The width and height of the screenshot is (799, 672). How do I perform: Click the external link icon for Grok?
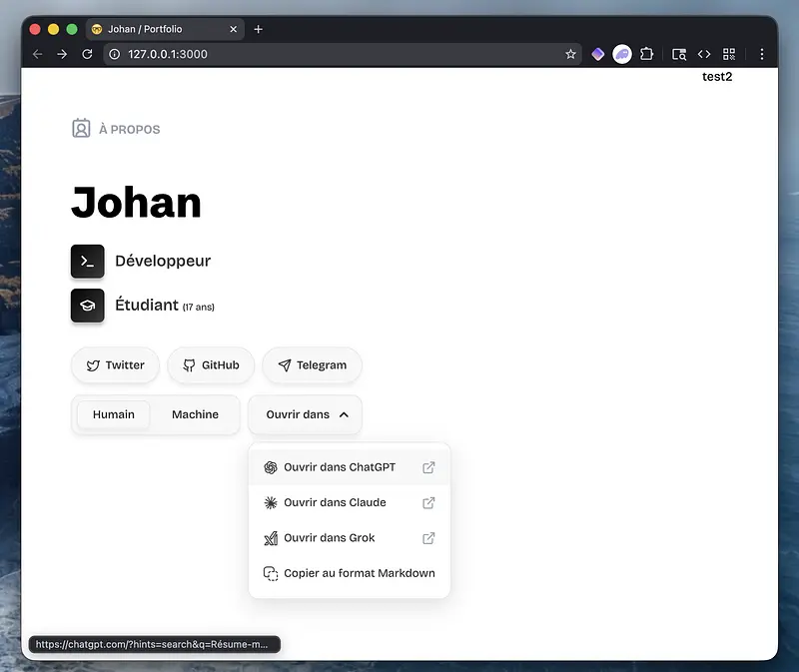click(428, 538)
